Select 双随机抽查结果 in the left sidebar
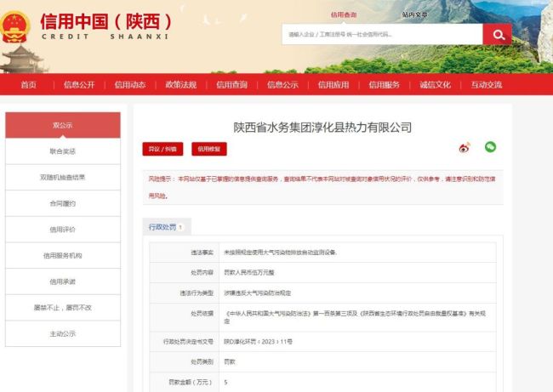The image size is (553, 392). tap(63, 178)
